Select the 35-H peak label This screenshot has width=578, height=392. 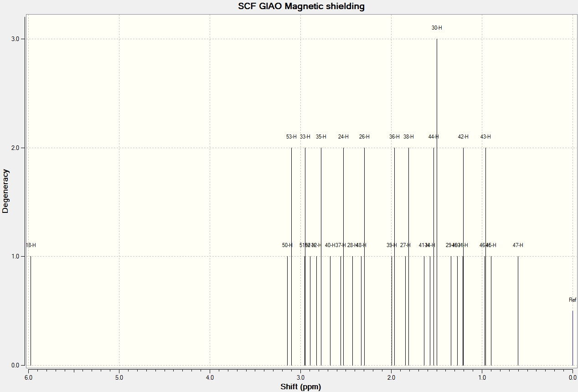point(321,137)
